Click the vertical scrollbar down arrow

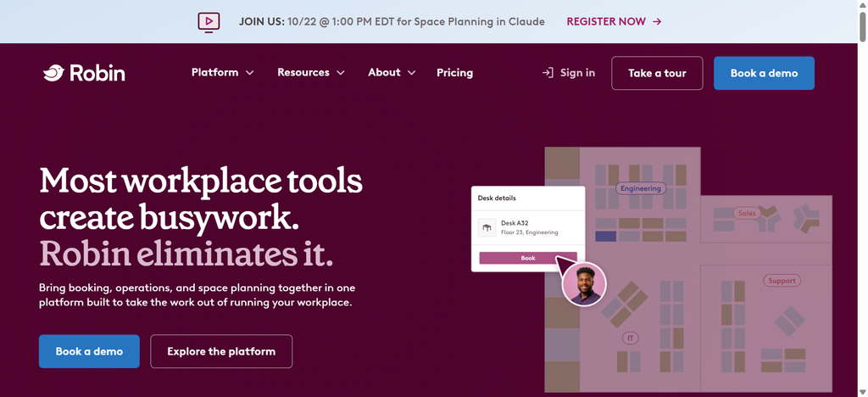pyautogui.click(x=862, y=391)
